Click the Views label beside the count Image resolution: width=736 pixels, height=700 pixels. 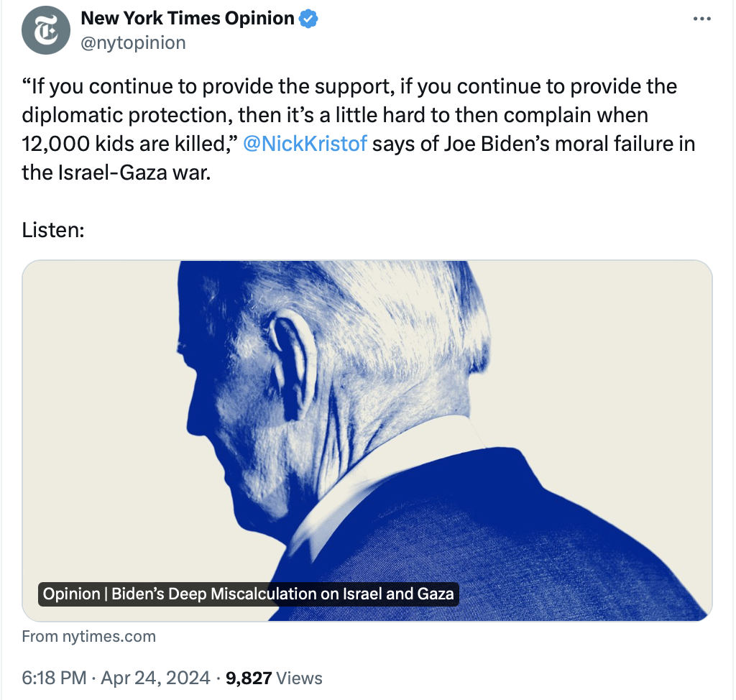coord(299,678)
